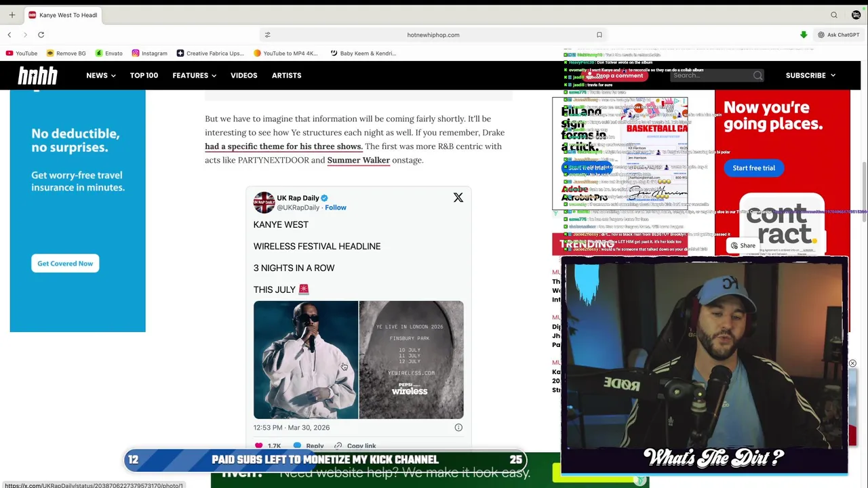868x488 pixels.
Task: Expand the SUBSCRIBE dropdown
Action: coord(810,75)
